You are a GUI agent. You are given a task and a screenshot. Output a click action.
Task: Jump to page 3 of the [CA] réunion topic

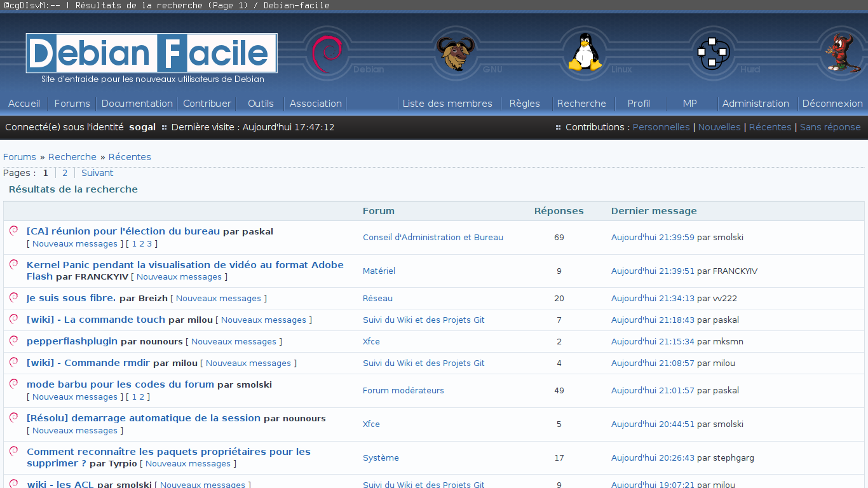coord(149,244)
